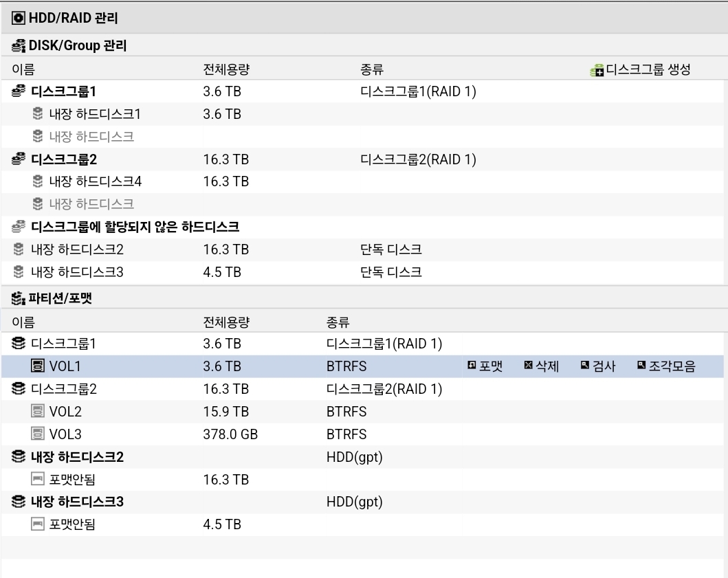The width and height of the screenshot is (728, 578).
Task: Click the DISK/Group 관리 section icon
Action: click(18, 45)
